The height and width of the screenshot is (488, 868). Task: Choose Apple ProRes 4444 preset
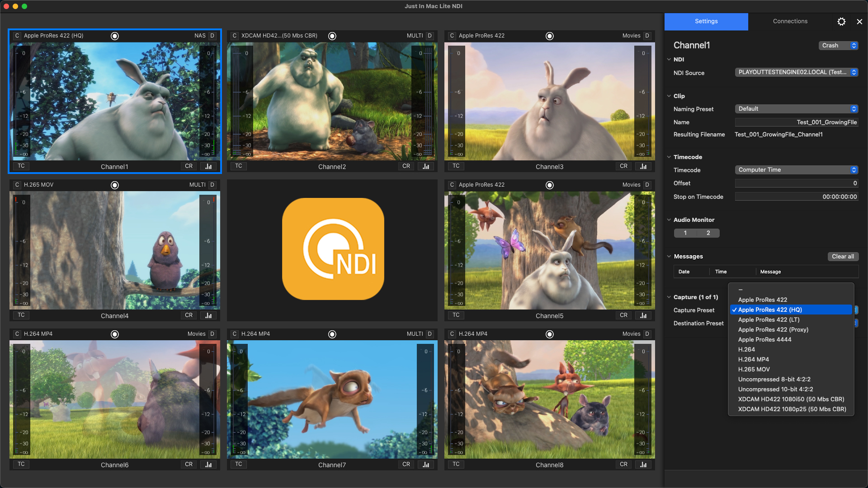pyautogui.click(x=791, y=340)
